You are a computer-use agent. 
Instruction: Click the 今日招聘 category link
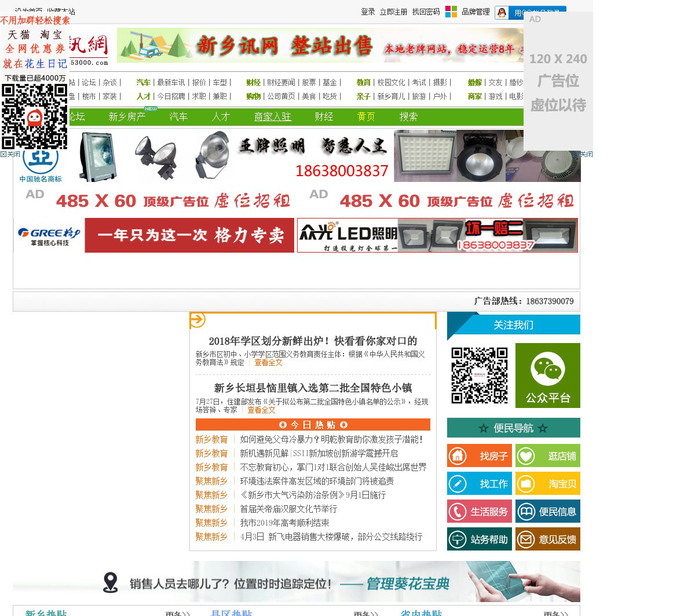pyautogui.click(x=171, y=96)
